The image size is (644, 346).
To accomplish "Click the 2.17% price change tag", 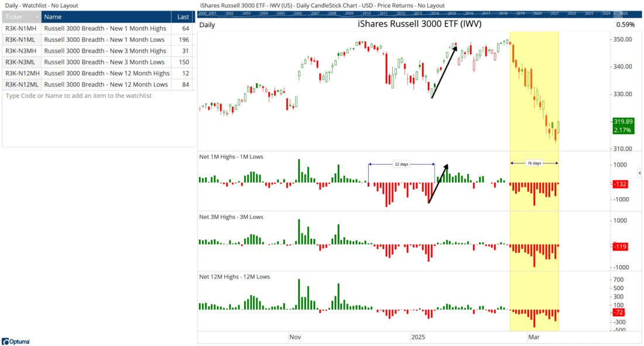I will (x=622, y=130).
